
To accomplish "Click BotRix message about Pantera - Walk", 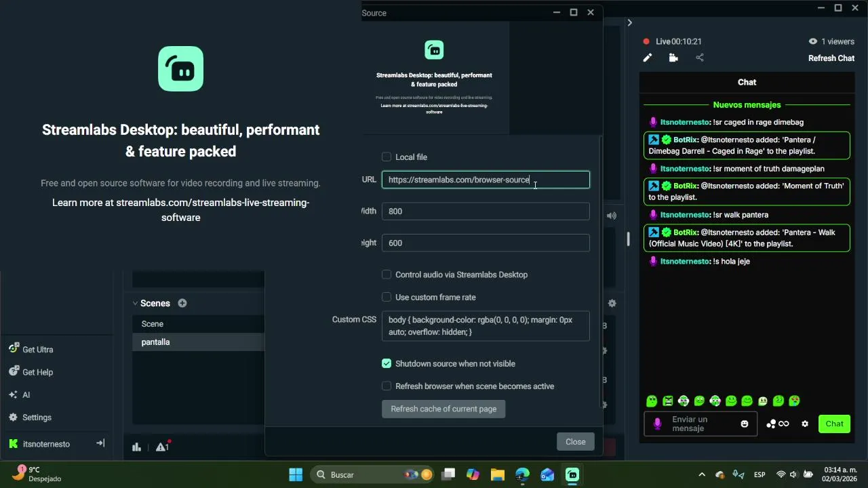I will click(x=747, y=238).
